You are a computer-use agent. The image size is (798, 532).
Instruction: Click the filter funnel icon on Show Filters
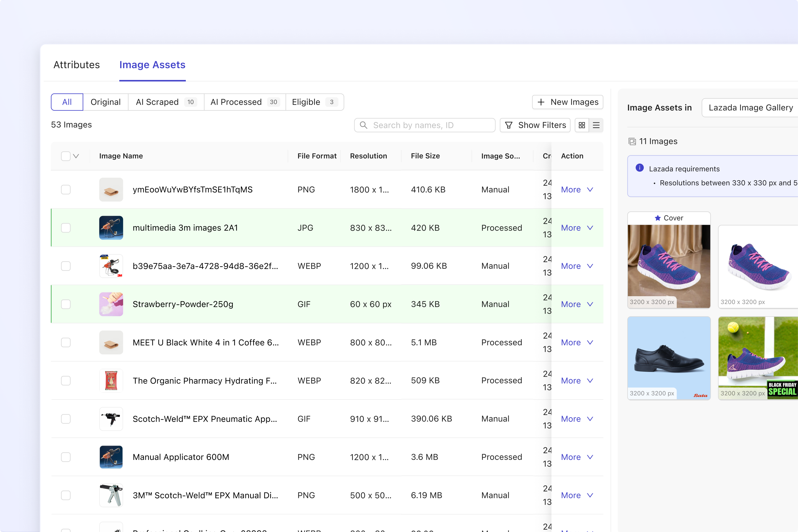[x=509, y=125]
